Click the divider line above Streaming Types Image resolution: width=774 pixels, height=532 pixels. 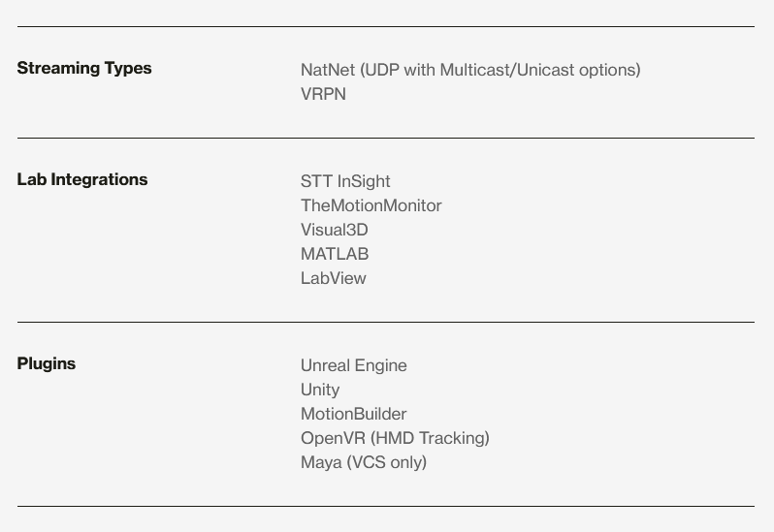pyautogui.click(x=386, y=26)
